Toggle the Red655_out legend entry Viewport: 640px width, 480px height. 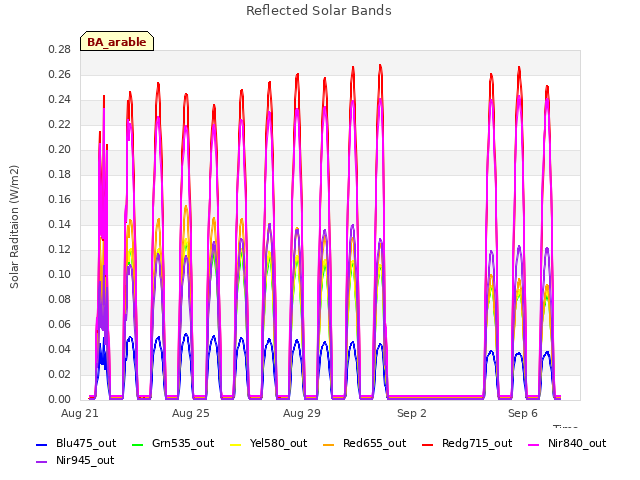coord(364,443)
